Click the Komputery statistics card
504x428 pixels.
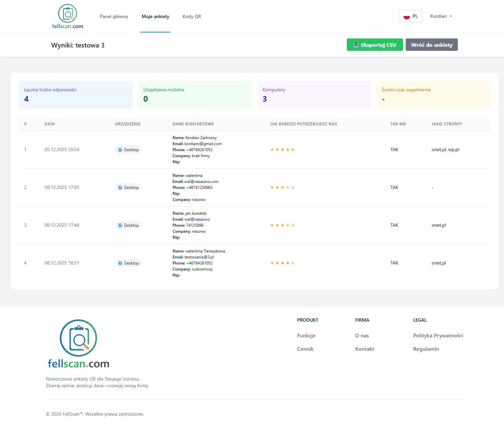click(314, 95)
